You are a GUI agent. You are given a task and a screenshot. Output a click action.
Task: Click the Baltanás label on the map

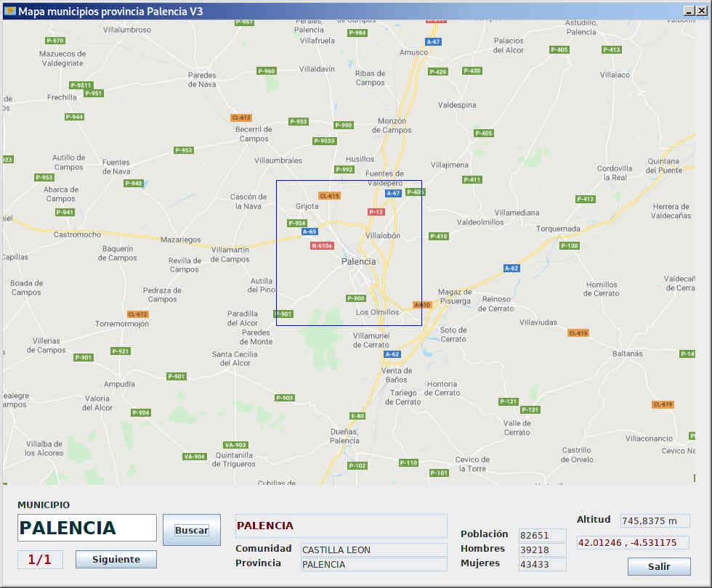point(628,354)
